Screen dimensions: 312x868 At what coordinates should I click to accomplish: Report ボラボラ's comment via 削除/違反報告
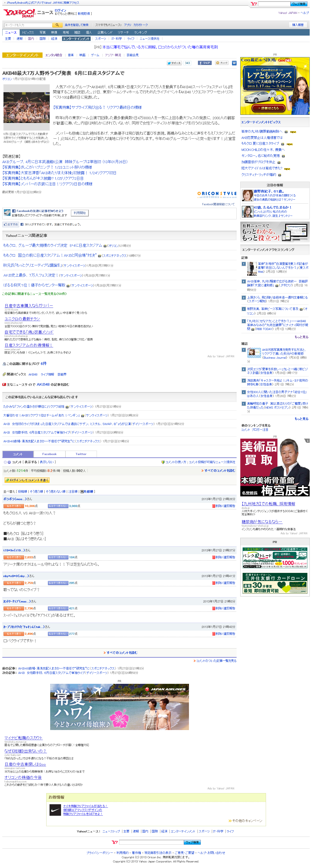point(224,506)
